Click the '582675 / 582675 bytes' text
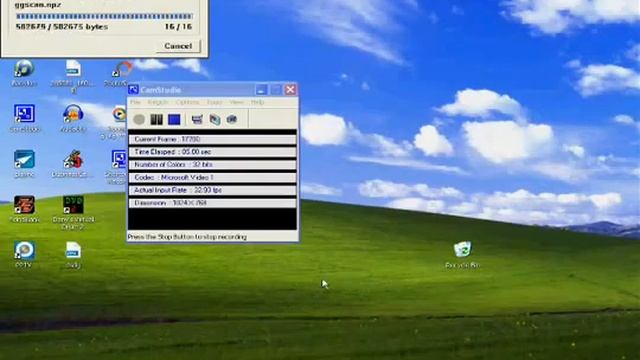The image size is (640, 360). (62, 27)
